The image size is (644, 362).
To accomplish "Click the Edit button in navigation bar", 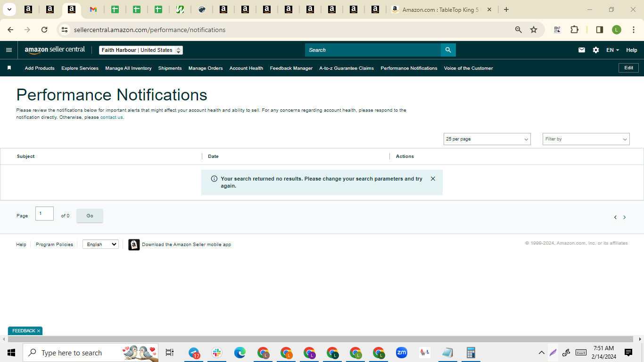I will [628, 68].
